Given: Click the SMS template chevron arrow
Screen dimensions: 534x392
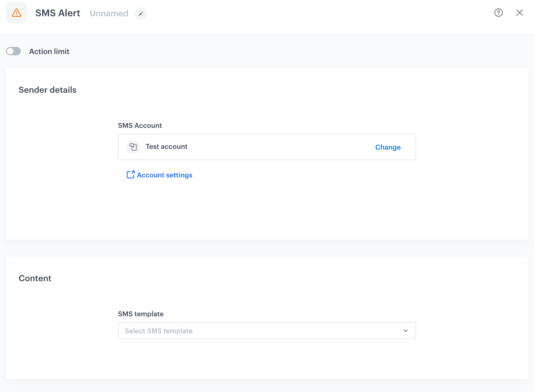Looking at the screenshot, I should [x=405, y=331].
